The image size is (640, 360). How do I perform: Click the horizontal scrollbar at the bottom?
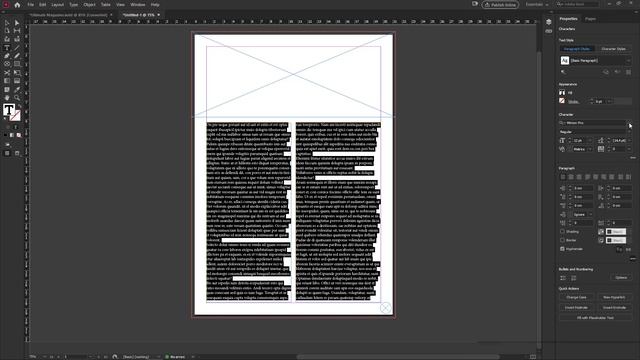click(x=398, y=357)
